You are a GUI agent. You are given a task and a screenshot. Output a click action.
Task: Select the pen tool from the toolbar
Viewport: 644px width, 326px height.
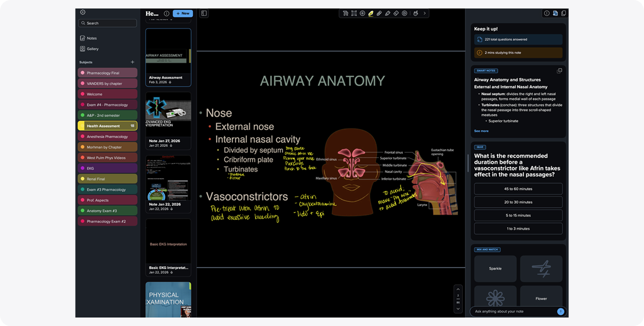(x=379, y=13)
